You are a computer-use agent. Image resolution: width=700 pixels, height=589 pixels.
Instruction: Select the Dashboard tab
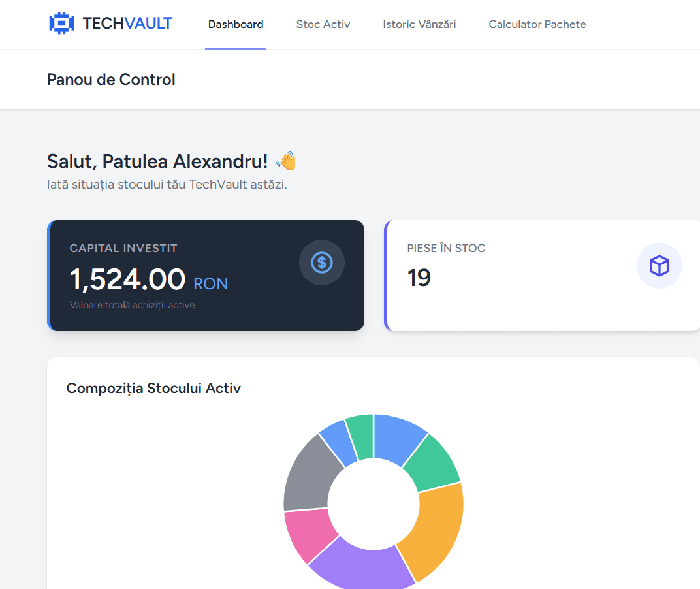point(236,24)
